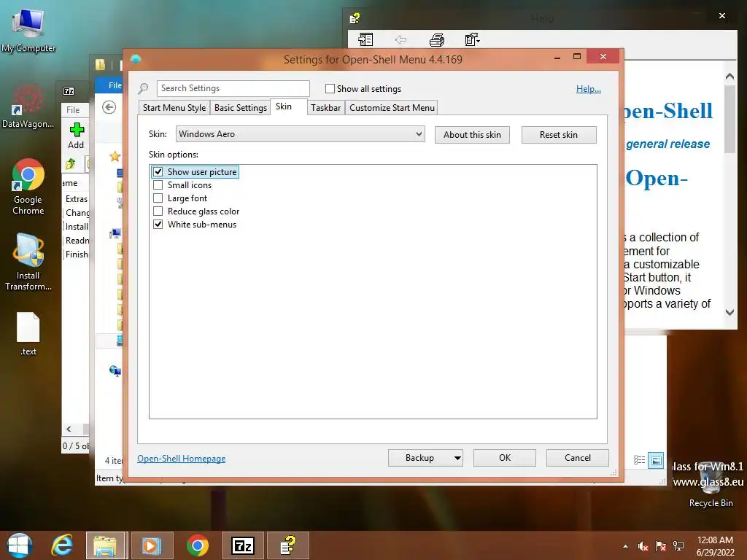
Task: Click the Windows Start button
Action: click(x=20, y=545)
